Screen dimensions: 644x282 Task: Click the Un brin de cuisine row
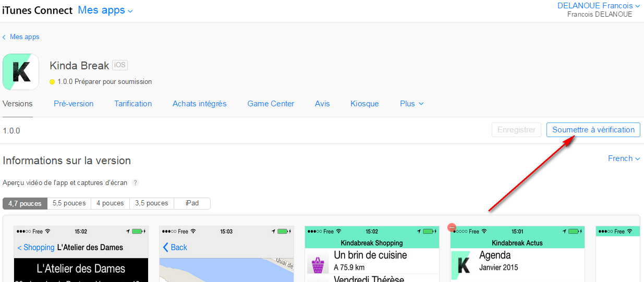pos(372,261)
